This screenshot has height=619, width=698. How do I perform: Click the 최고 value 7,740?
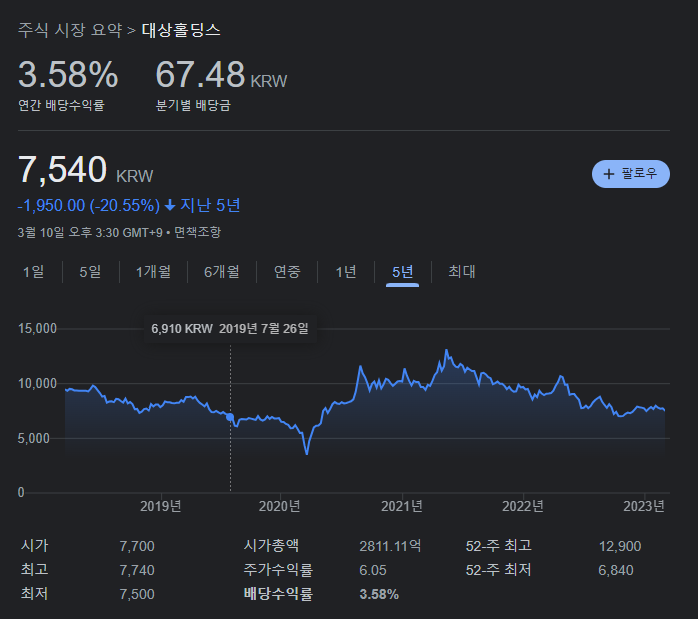coord(137,570)
